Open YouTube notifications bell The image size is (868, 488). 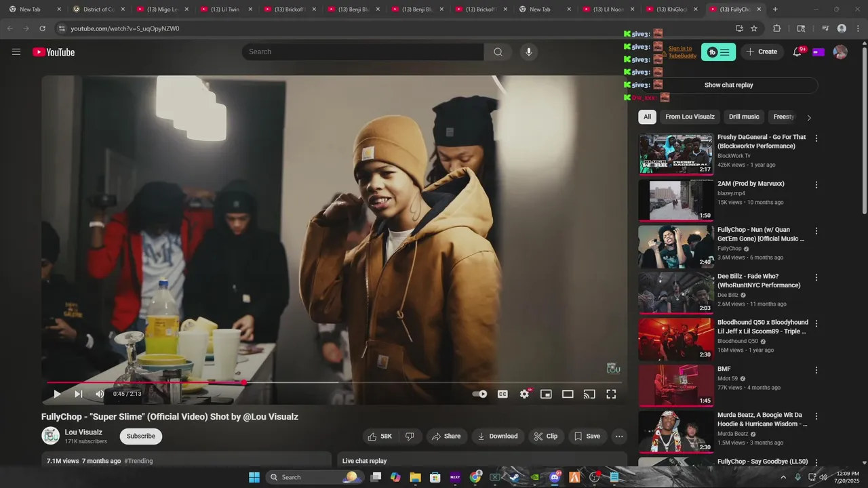[797, 52]
